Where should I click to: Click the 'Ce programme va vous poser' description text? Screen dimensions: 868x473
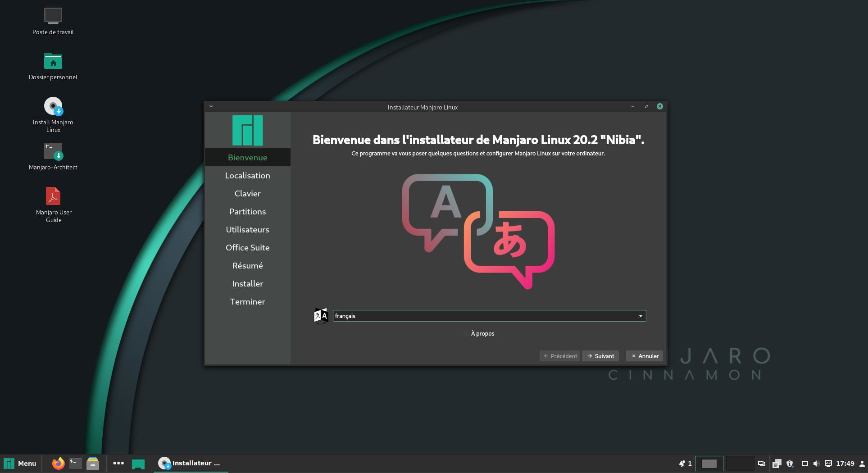click(x=478, y=153)
